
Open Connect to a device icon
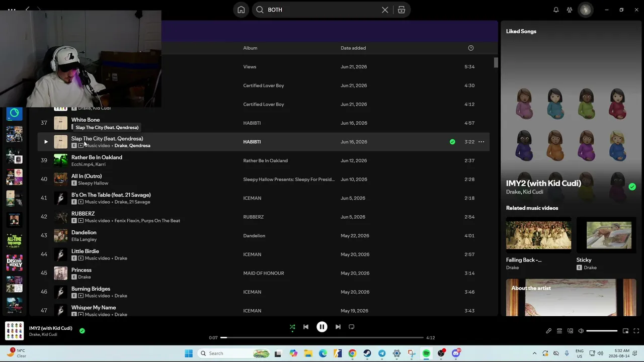(570, 331)
